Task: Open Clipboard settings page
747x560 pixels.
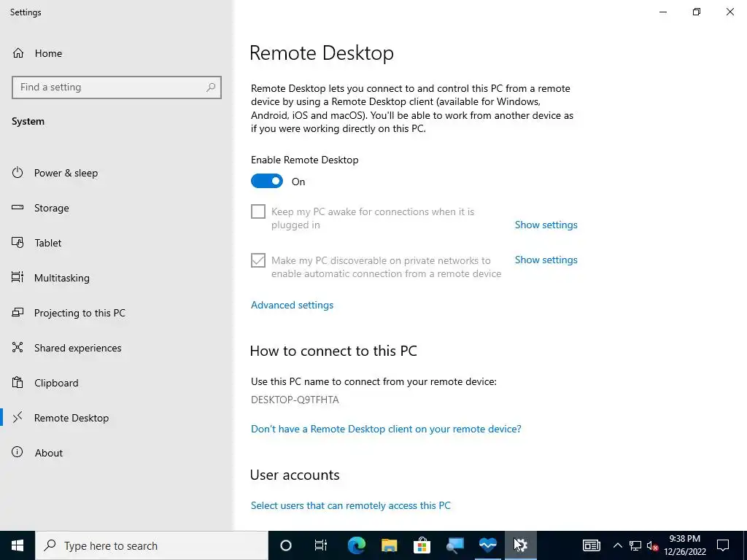Action: 56,383
